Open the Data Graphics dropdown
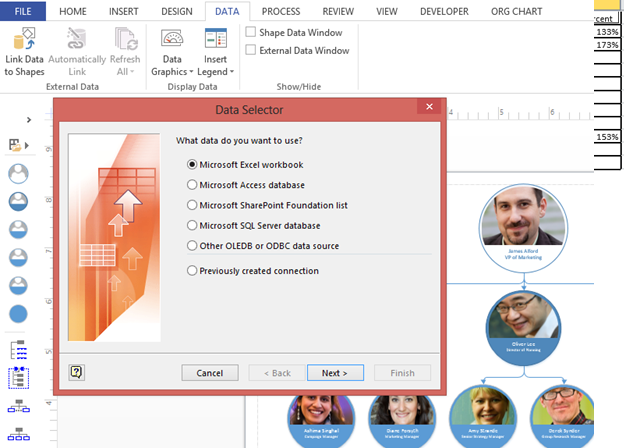 point(172,54)
